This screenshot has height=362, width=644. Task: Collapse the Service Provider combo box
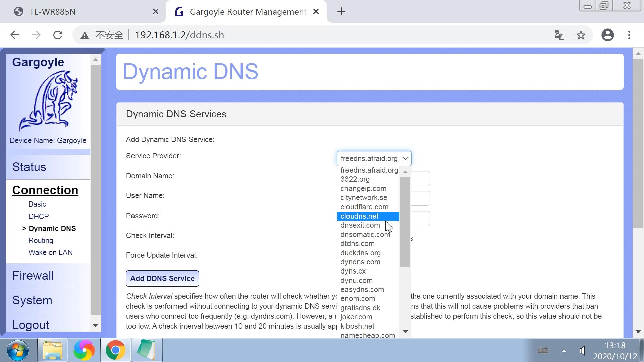click(374, 158)
